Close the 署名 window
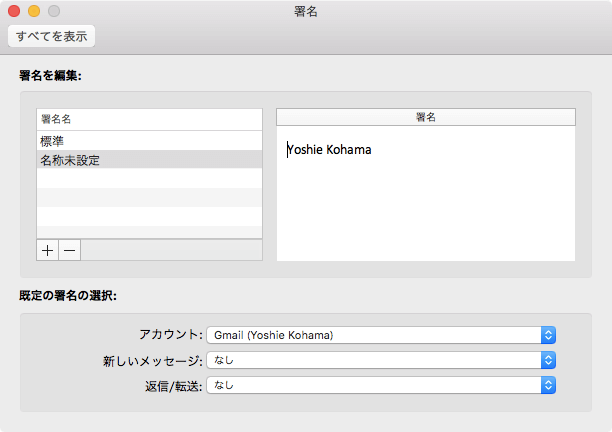This screenshot has width=612, height=432. click(14, 11)
